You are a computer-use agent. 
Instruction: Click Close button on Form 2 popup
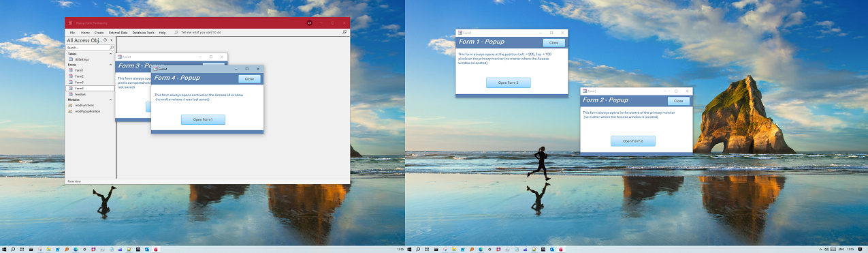coord(679,101)
